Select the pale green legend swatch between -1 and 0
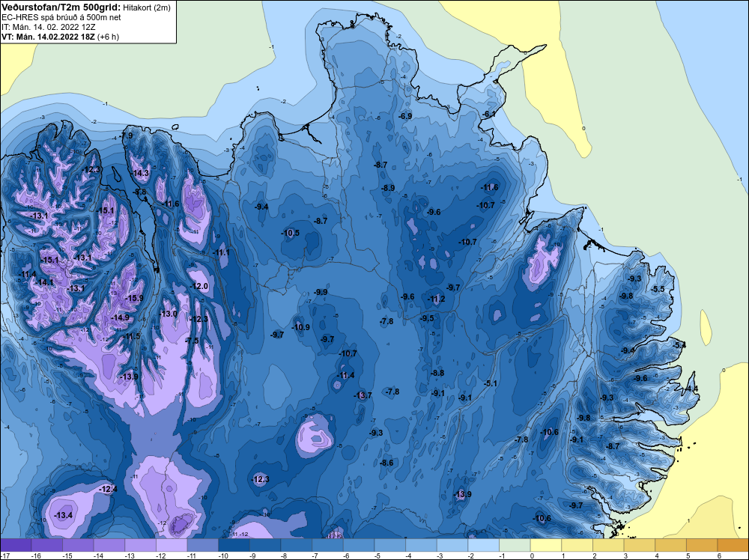Screen dimensions: 749x560 (x=515, y=545)
